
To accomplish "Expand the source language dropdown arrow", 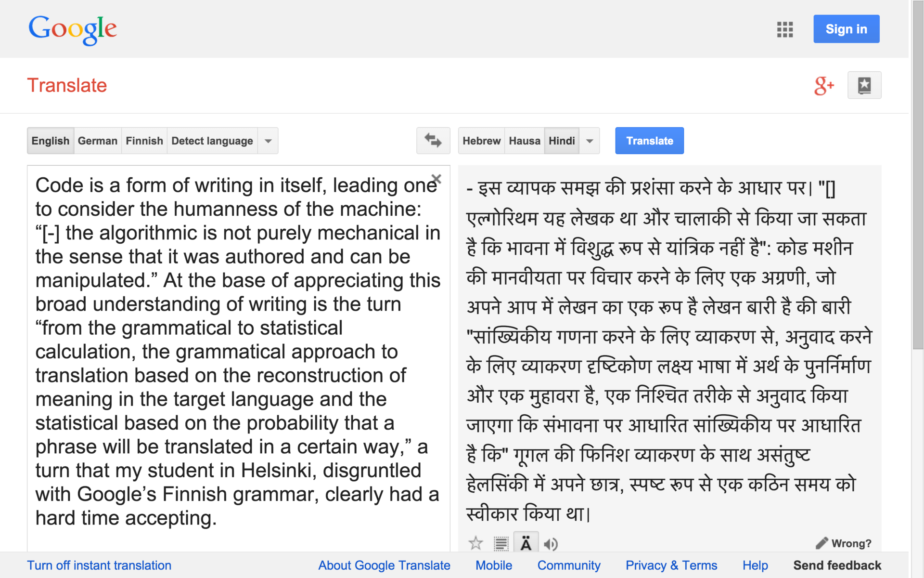I will [x=268, y=141].
